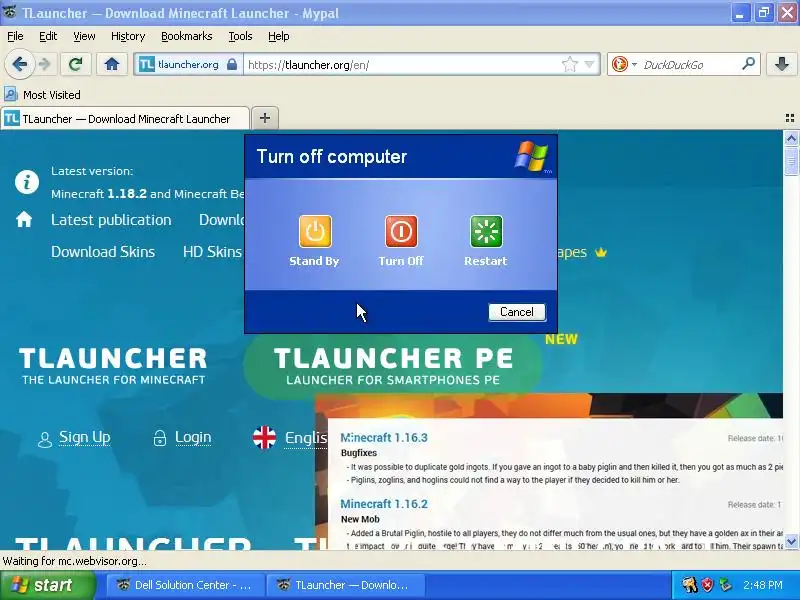This screenshot has height=600, width=800.
Task: Click the Sign Up link
Action: click(x=85, y=437)
